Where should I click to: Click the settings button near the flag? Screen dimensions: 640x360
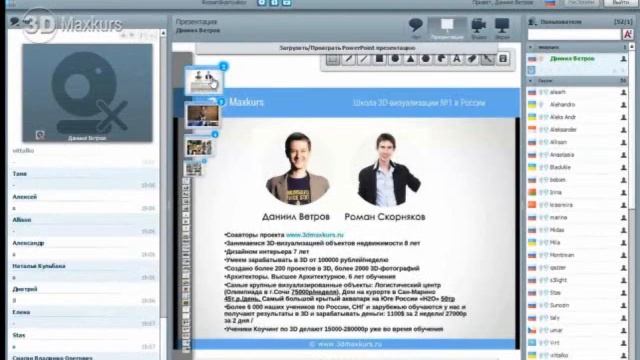pos(581,2)
